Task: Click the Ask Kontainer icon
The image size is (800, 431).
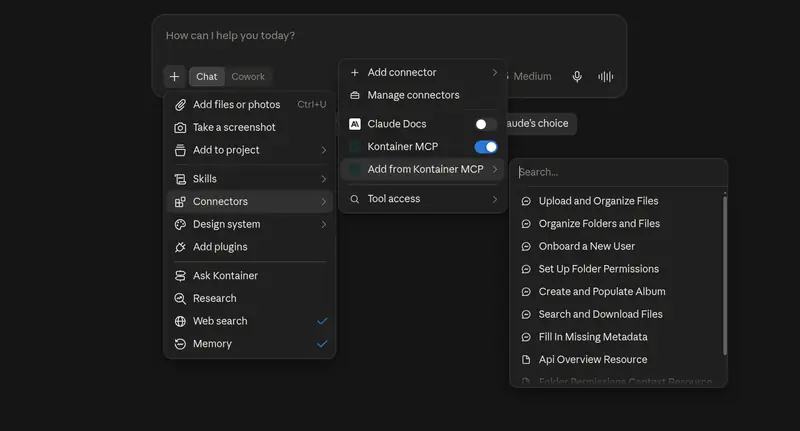Action: (180, 276)
